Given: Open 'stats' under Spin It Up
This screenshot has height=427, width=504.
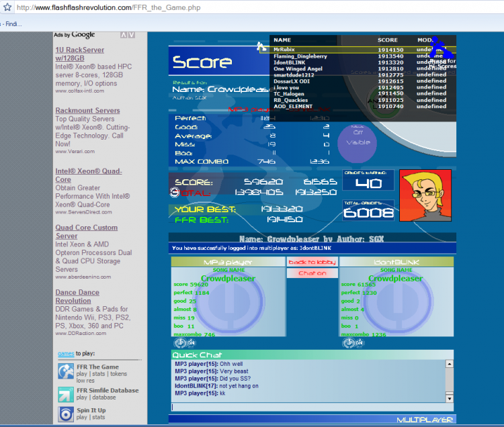Looking at the screenshot, I should pos(98,418).
